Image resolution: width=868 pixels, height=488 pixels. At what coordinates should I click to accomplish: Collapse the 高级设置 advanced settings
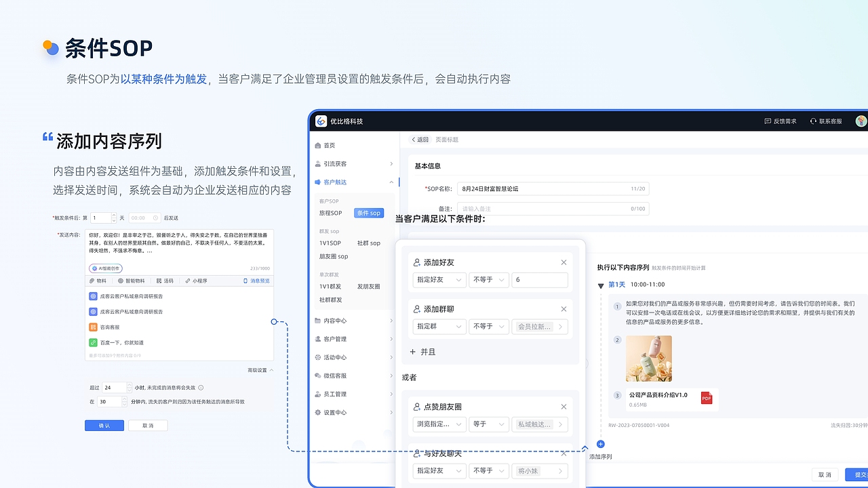tap(260, 370)
